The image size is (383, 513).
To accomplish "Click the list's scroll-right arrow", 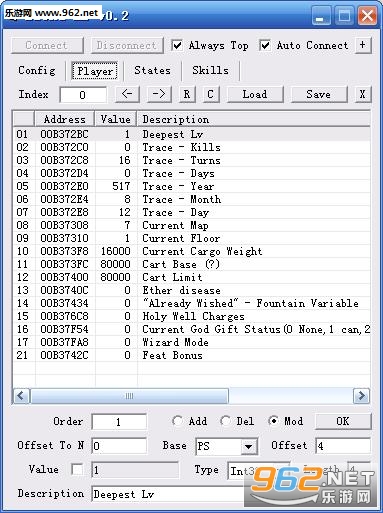I will [361, 396].
